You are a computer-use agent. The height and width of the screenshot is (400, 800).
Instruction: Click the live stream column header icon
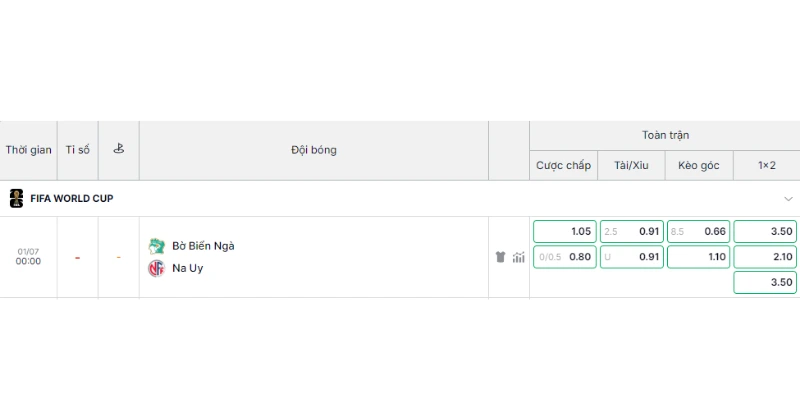coord(118,149)
